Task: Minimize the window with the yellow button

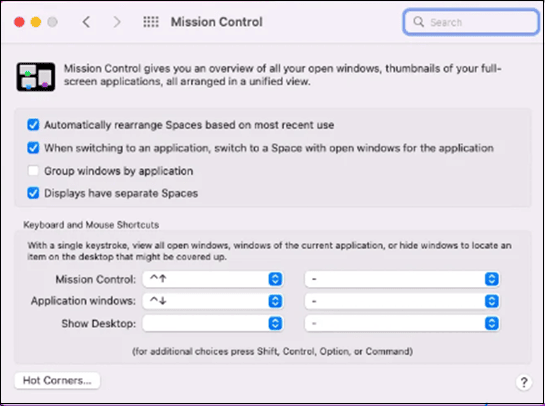Action: (x=36, y=22)
